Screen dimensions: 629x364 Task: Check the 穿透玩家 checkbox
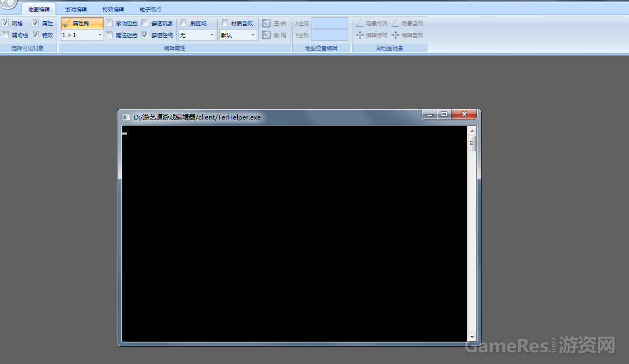[x=145, y=23]
